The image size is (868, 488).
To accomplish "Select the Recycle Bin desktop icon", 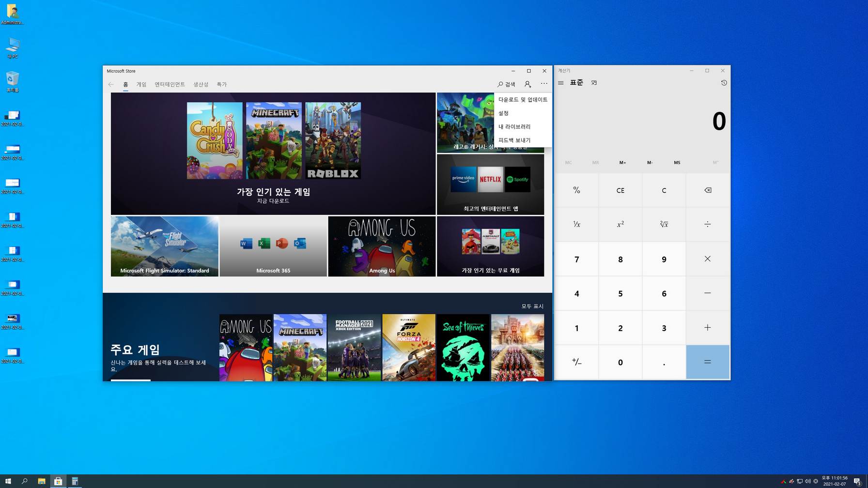I will coord(13,82).
